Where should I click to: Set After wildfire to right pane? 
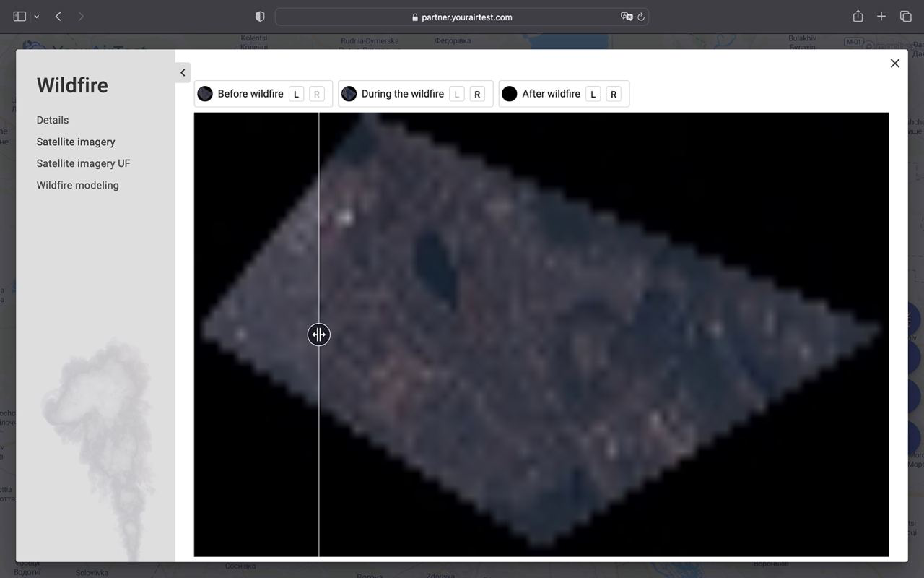click(x=613, y=94)
